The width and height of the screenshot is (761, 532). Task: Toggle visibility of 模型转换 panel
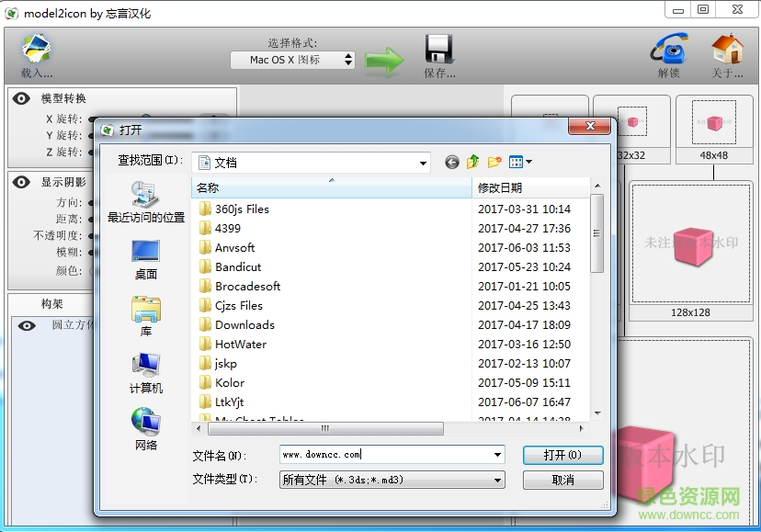coord(20,96)
